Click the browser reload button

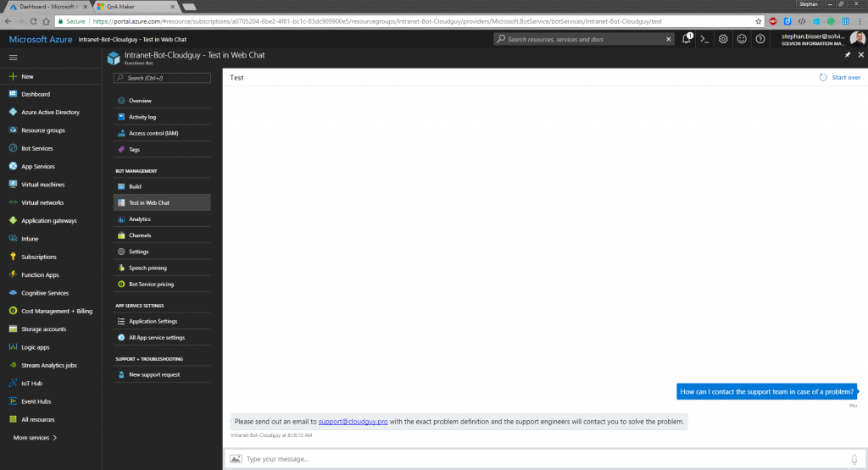[x=33, y=21]
